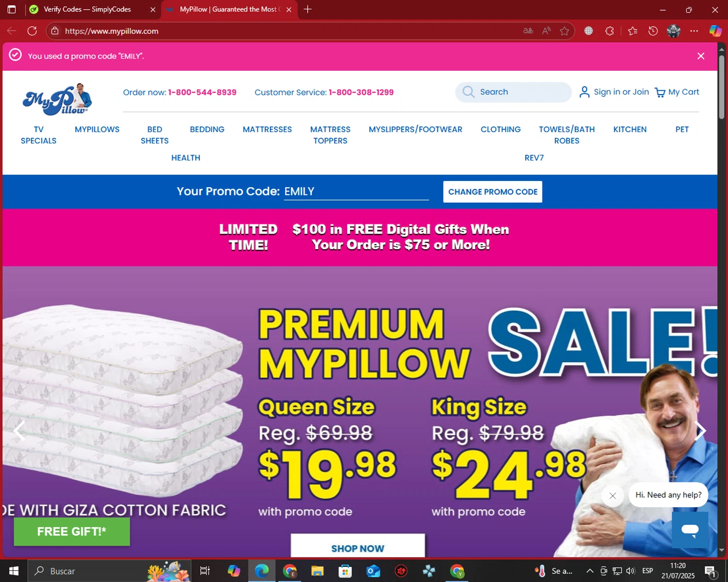
Task: Open the My Cart shopping cart icon
Action: [660, 92]
